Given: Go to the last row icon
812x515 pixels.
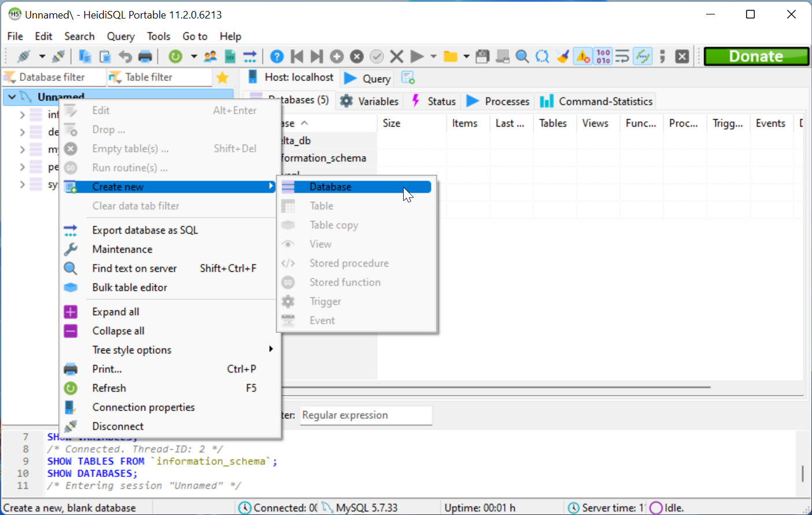Looking at the screenshot, I should pyautogui.click(x=317, y=56).
